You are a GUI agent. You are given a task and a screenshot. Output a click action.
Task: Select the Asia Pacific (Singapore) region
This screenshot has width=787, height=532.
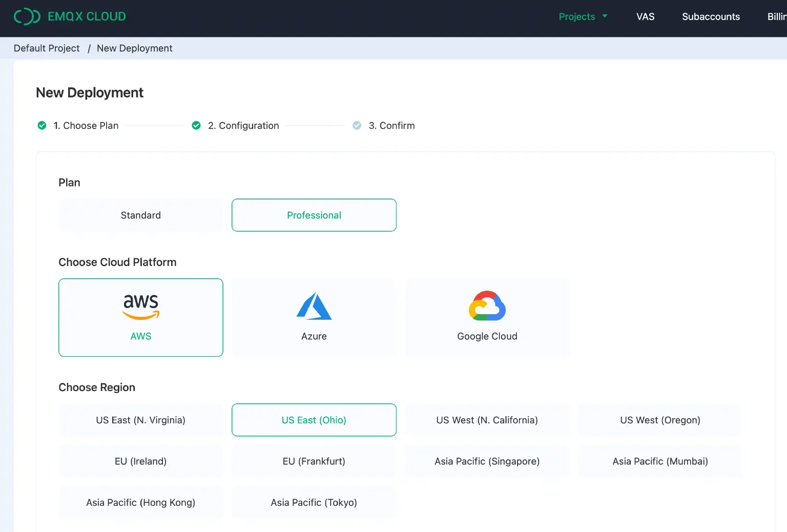click(x=487, y=461)
